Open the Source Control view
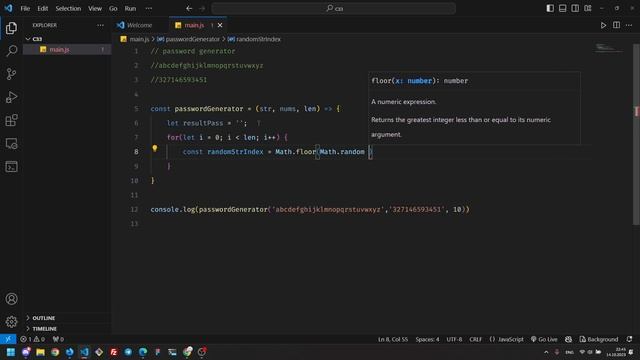640x360 pixels. [x=11, y=74]
